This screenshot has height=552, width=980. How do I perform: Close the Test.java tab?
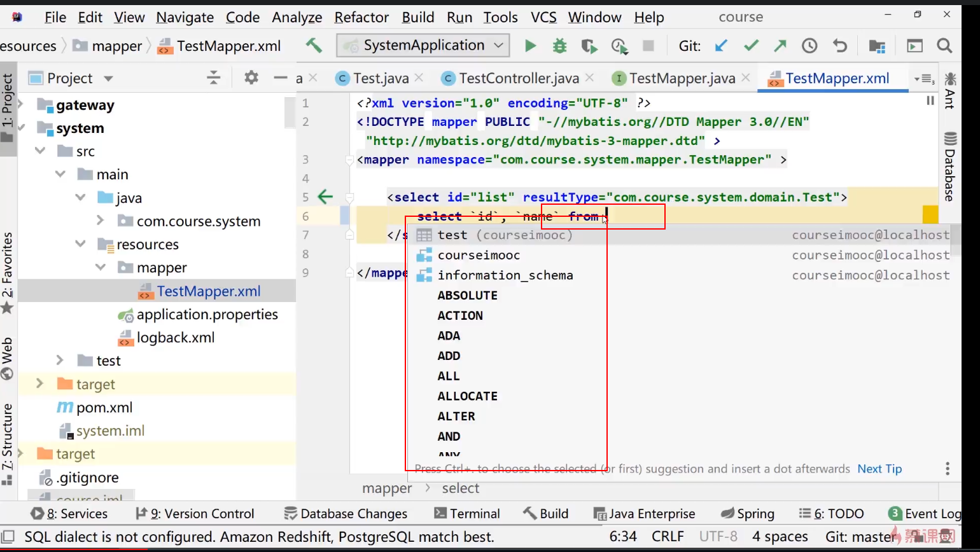pos(419,78)
